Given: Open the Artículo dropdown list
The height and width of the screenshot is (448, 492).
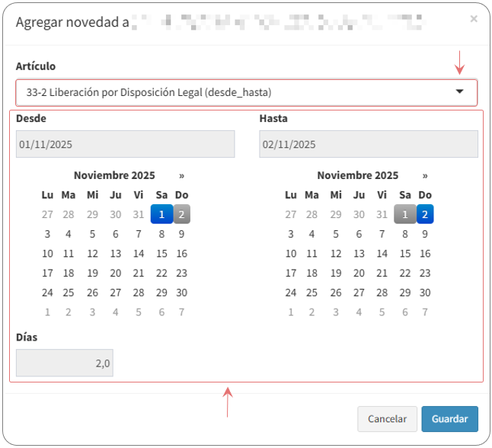Looking at the screenshot, I should (x=246, y=92).
